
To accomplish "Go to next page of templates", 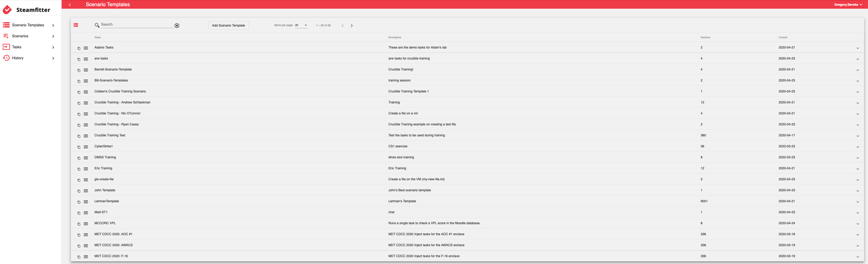I will (x=351, y=26).
